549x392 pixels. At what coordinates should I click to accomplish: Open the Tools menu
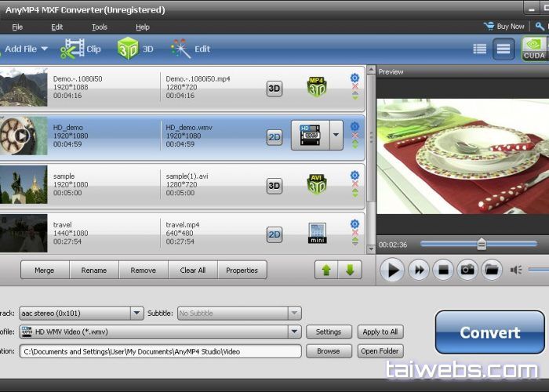tap(100, 27)
